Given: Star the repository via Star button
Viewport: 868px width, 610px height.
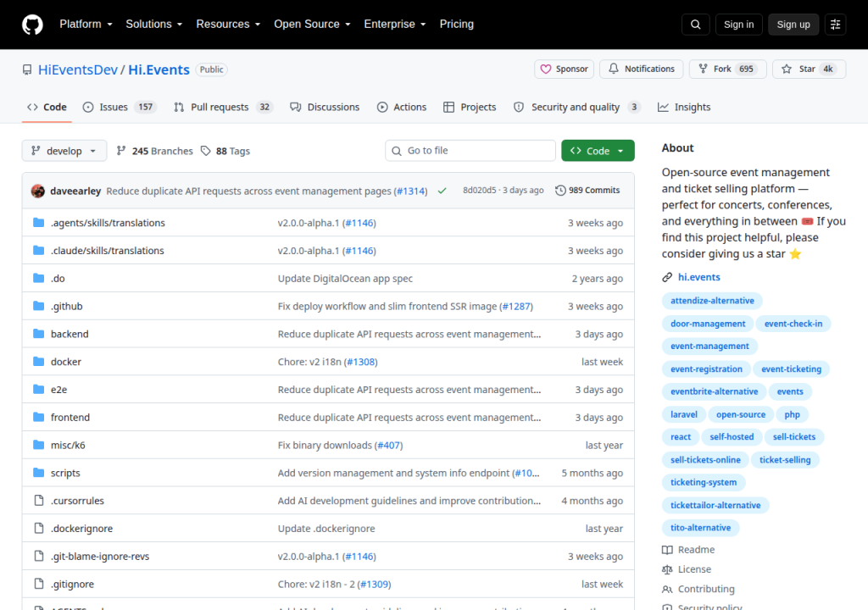Looking at the screenshot, I should (809, 69).
